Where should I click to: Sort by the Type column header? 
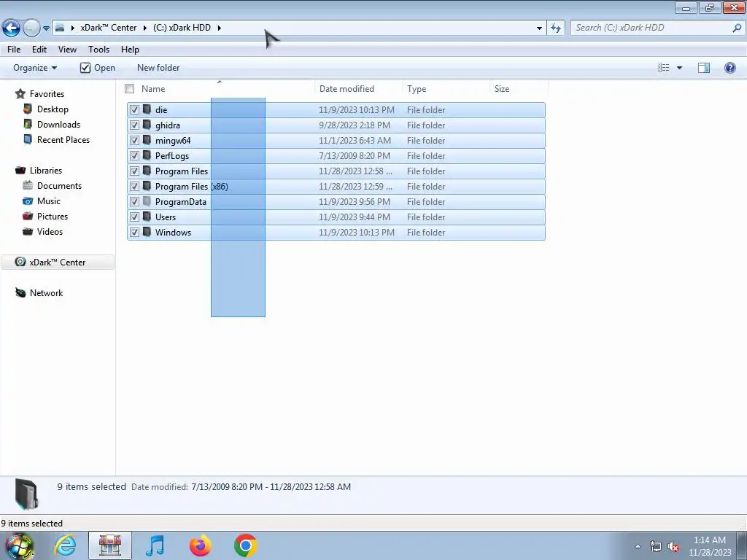click(446, 88)
